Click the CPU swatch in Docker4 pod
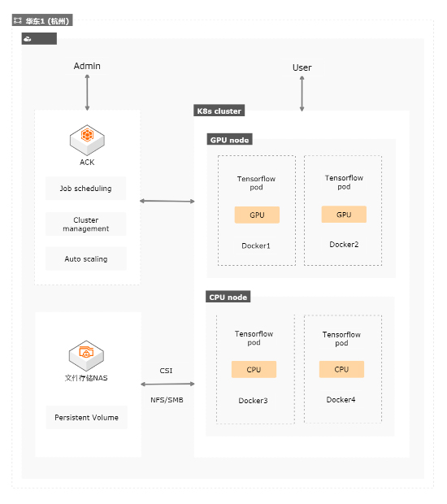This screenshot has height=504, width=447. click(x=341, y=369)
